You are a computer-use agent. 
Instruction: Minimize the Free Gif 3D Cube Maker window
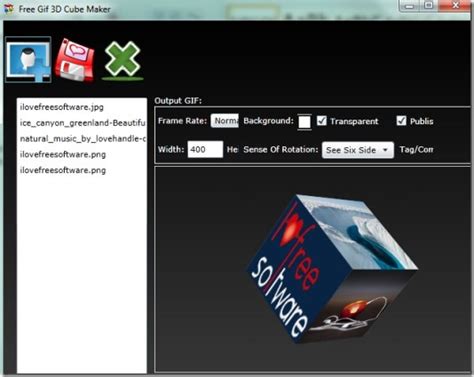(410, 6)
